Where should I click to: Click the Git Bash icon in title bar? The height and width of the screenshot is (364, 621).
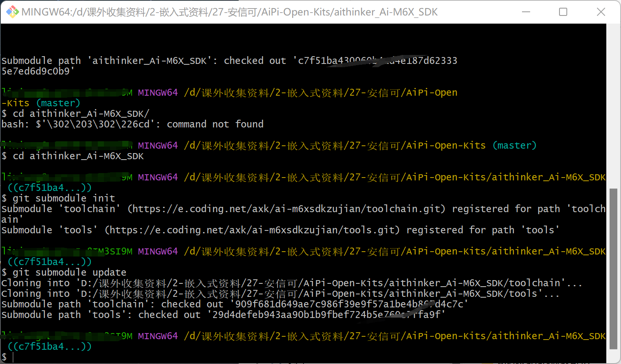click(12, 12)
